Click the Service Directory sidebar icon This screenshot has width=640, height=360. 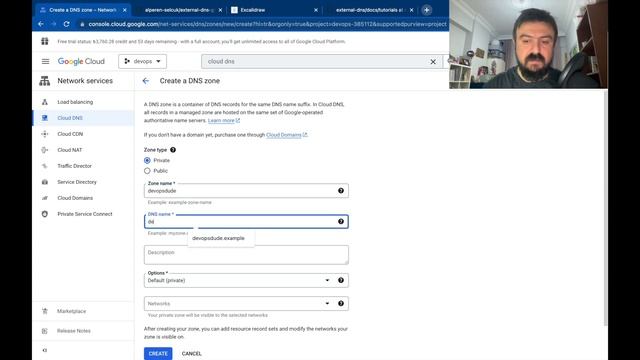(45, 182)
